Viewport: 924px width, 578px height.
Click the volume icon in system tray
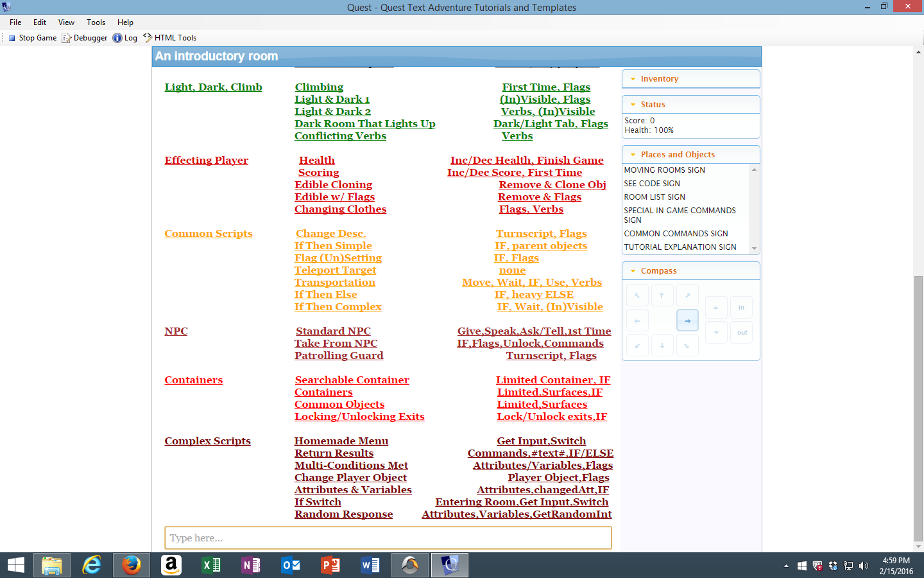864,566
